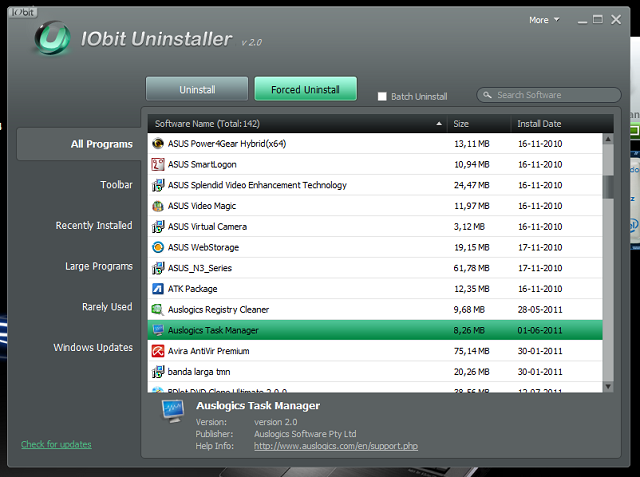Select the ASUS Power4Gear Hybrid(x64) row

(x=375, y=144)
